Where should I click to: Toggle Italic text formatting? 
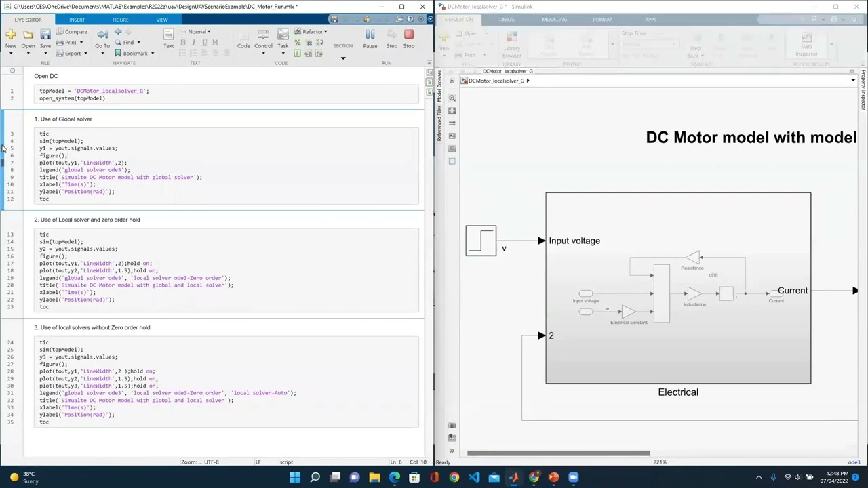point(193,43)
